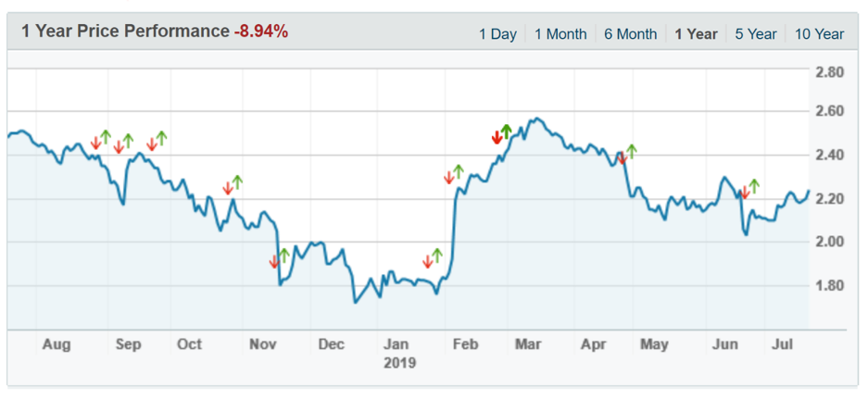Image resolution: width=868 pixels, height=401 pixels.
Task: Click the 1 Year Price Performance title
Action: tap(125, 31)
